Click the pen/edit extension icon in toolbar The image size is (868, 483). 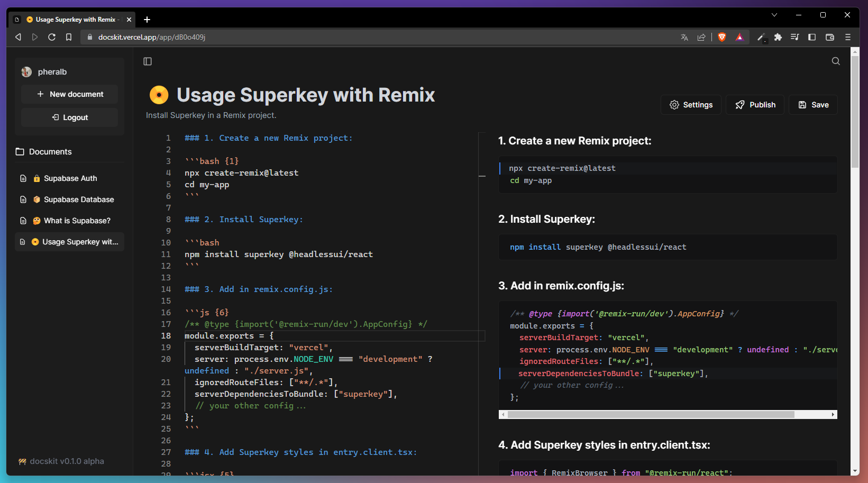click(x=761, y=37)
